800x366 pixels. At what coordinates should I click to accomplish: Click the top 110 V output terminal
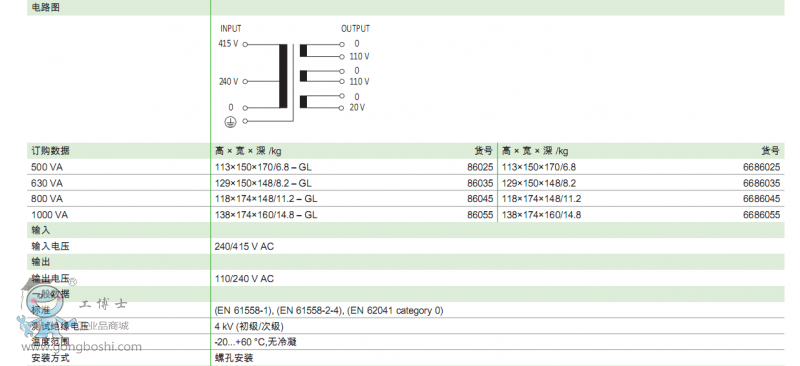point(341,57)
